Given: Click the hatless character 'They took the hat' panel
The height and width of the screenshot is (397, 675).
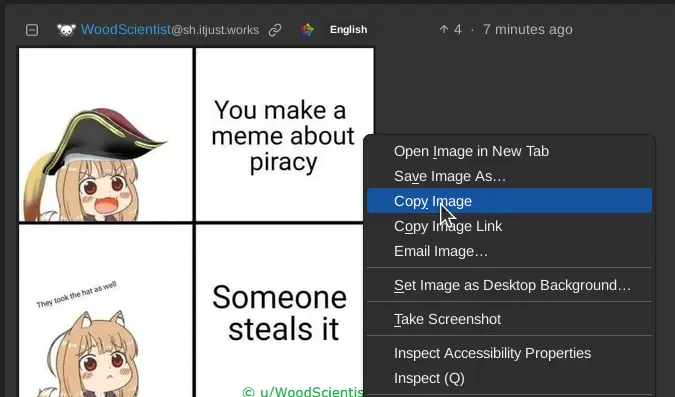Looking at the screenshot, I should (x=105, y=311).
